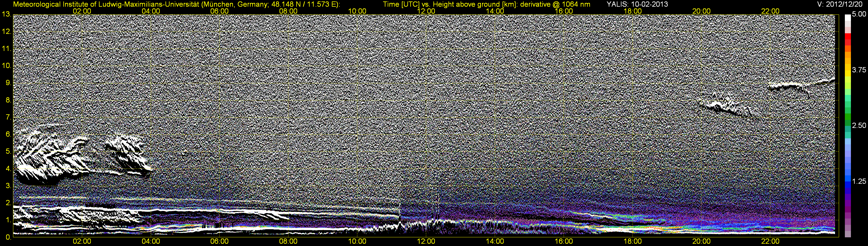Click the 2 km height axis label

(8, 203)
